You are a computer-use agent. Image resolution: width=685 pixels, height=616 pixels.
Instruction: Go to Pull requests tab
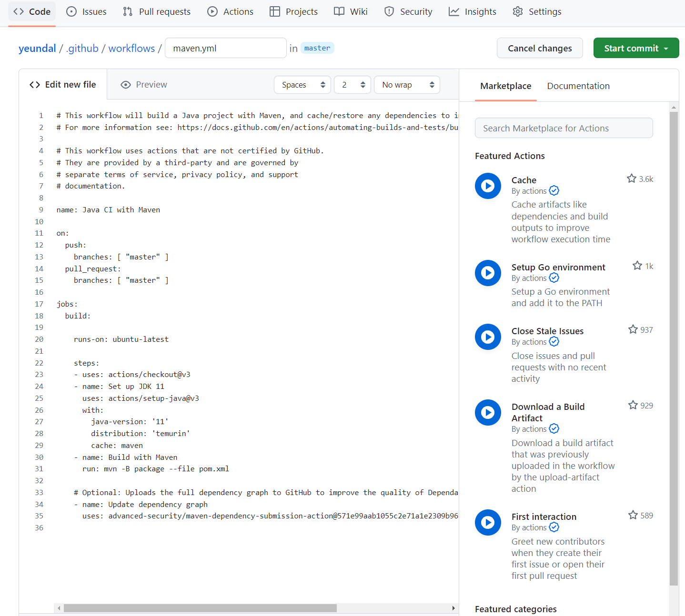157,12
